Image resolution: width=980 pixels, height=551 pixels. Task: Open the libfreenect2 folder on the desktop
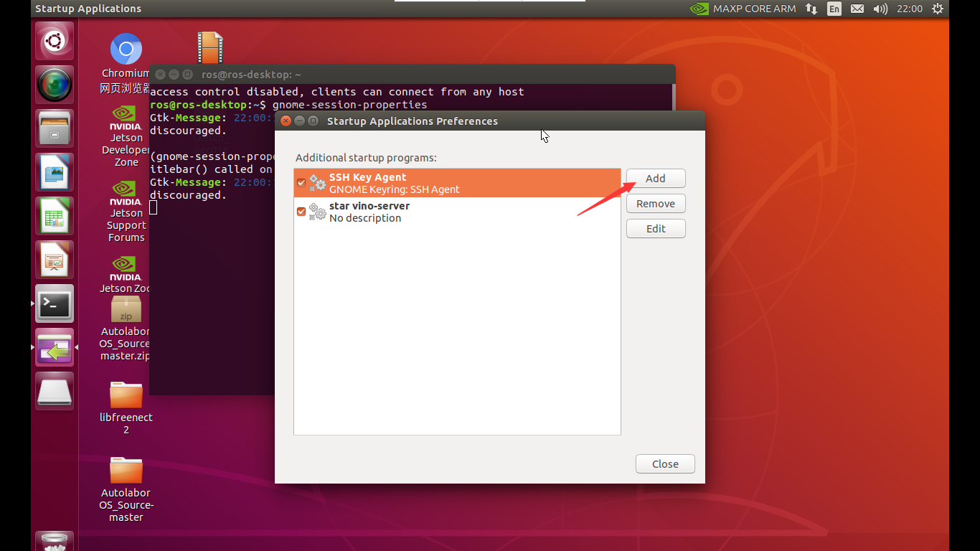126,395
